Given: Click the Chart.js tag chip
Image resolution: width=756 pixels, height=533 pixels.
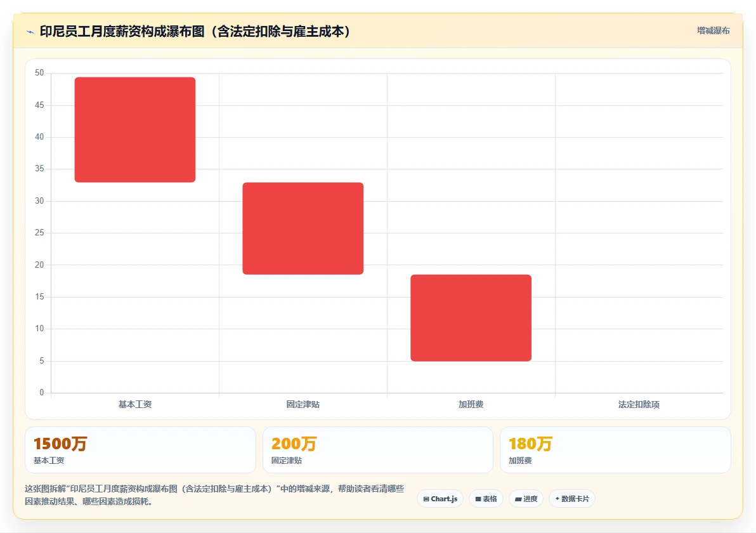Looking at the screenshot, I should coord(440,499).
